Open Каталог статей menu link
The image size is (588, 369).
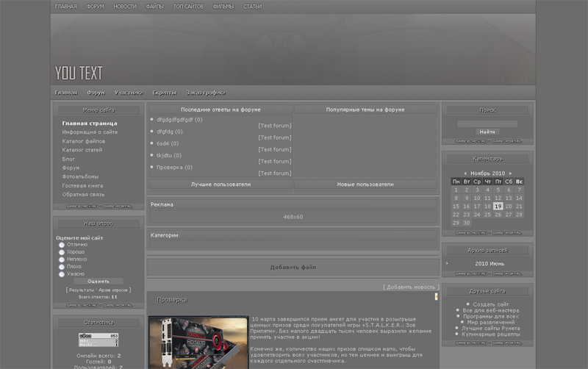tap(82, 150)
